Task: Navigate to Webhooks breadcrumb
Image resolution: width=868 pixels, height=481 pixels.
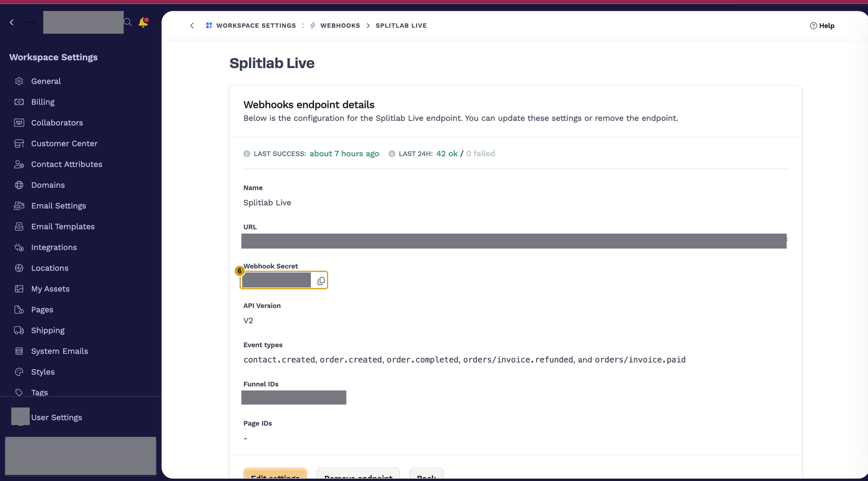Action: tap(340, 25)
